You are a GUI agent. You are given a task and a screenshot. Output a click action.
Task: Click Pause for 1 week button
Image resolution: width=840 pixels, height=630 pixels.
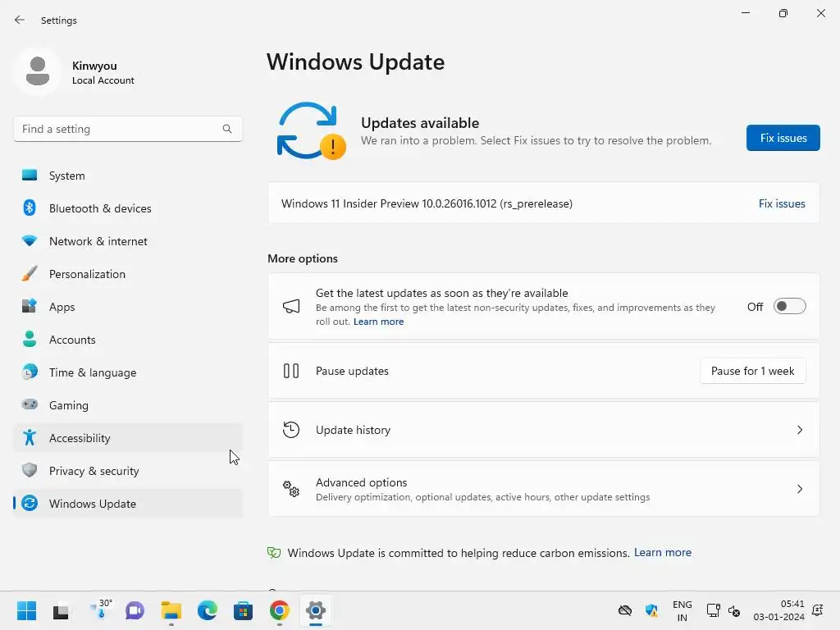753,371
